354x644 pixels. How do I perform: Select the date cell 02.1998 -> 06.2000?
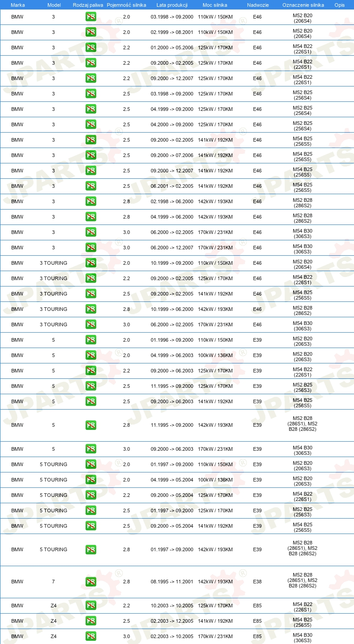[x=172, y=201]
